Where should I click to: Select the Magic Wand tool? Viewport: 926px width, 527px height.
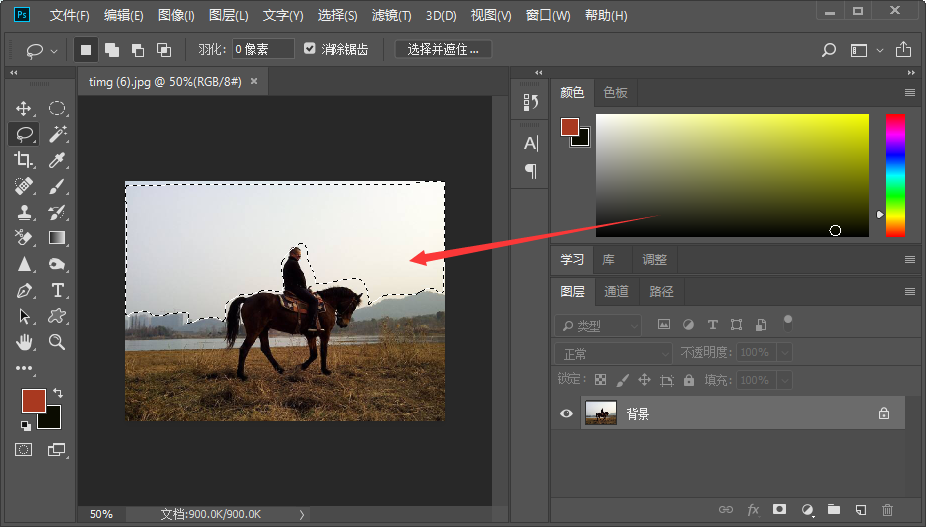pos(57,134)
